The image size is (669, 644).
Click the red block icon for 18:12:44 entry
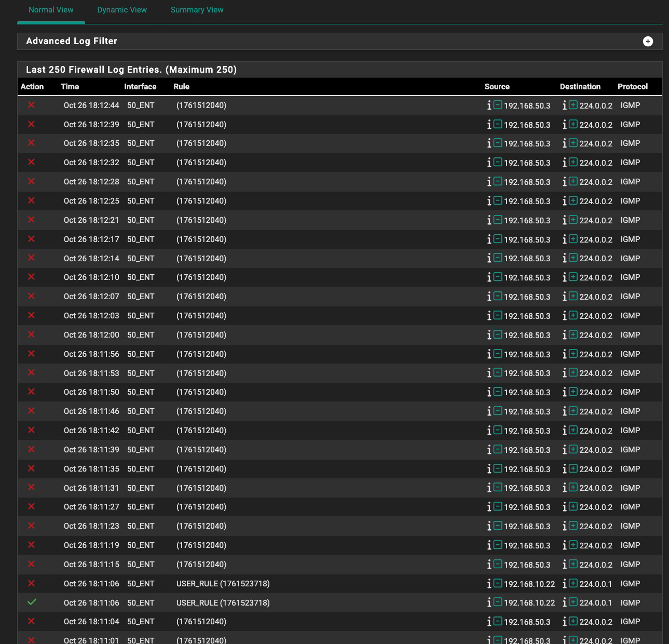[x=32, y=105]
